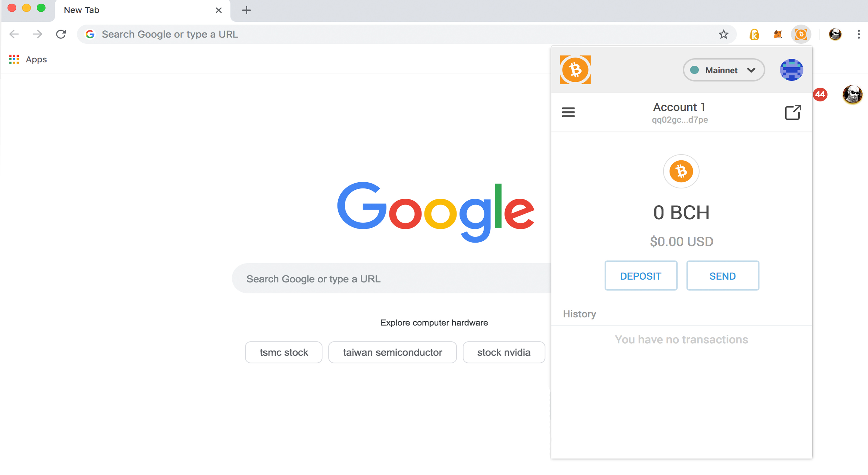Click the round BCH token icon
The width and height of the screenshot is (868, 475).
(x=681, y=171)
